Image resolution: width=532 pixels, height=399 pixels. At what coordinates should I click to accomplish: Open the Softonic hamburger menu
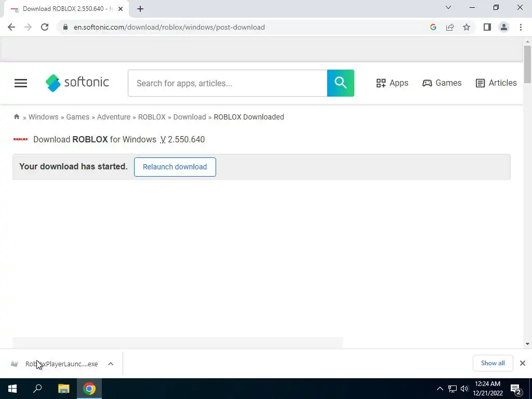21,83
